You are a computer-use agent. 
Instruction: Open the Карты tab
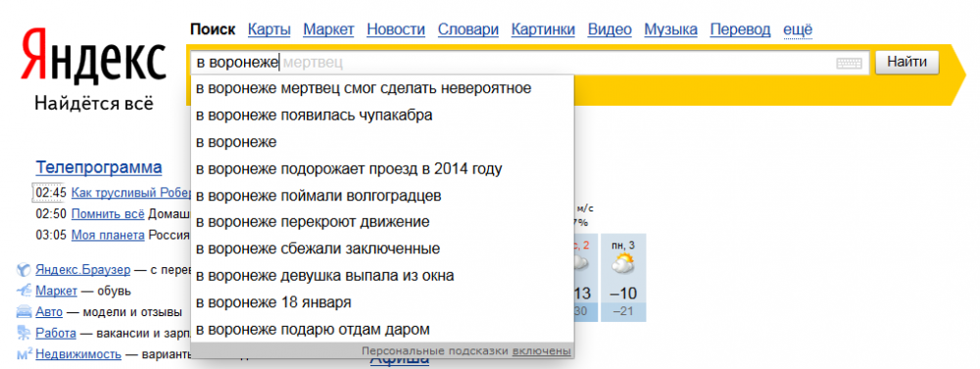[269, 29]
